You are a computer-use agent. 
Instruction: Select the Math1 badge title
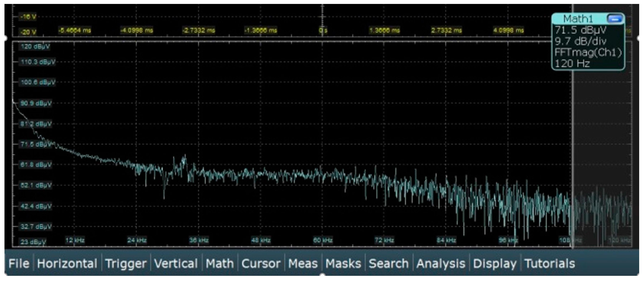(578, 19)
